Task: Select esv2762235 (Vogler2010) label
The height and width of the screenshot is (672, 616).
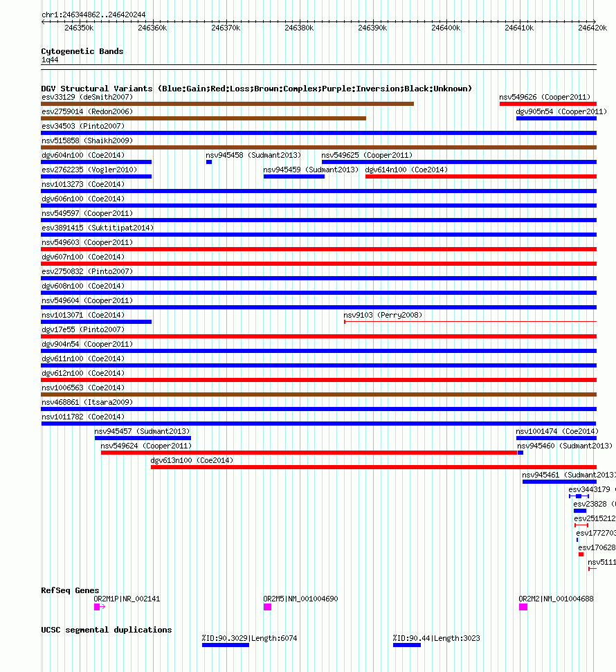Action: click(x=89, y=170)
